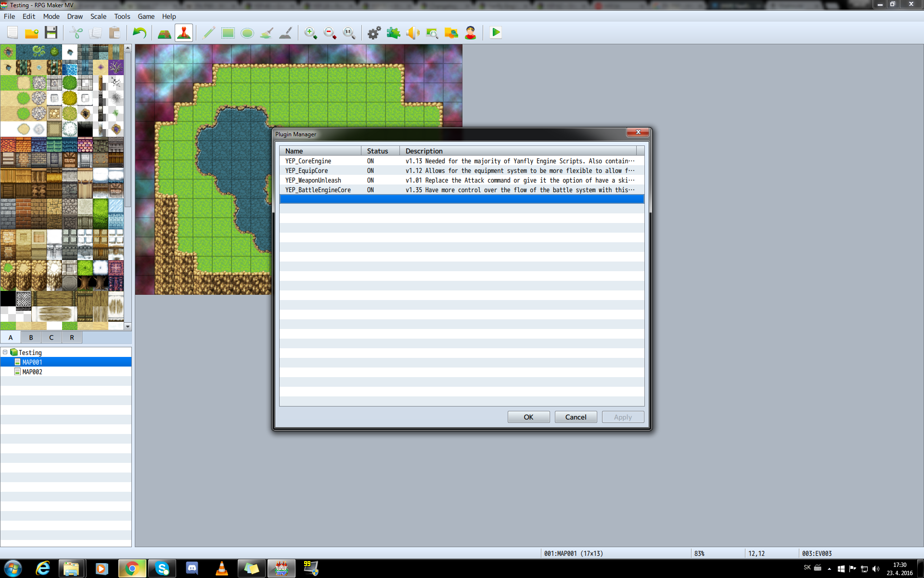
Task: Click tileset palette scroll down arrow
Action: click(128, 327)
